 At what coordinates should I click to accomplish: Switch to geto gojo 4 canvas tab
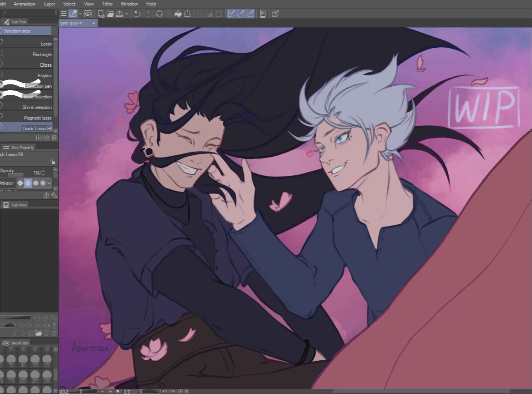pyautogui.click(x=78, y=23)
